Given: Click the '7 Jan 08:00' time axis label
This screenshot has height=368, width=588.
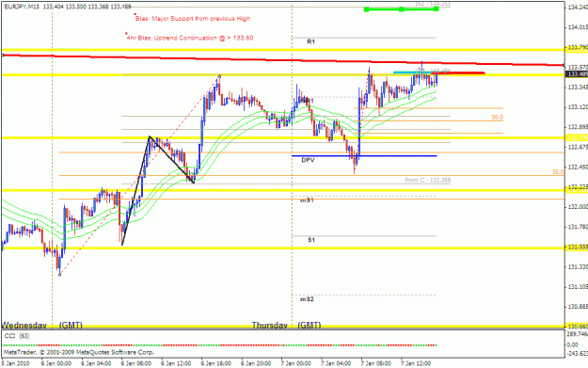Looking at the screenshot, I should [x=375, y=363].
